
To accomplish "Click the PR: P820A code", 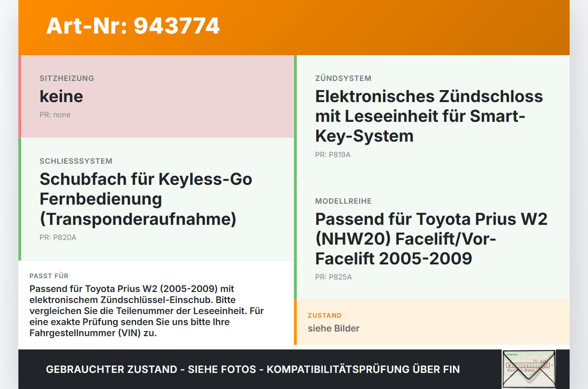I will pos(58,237).
